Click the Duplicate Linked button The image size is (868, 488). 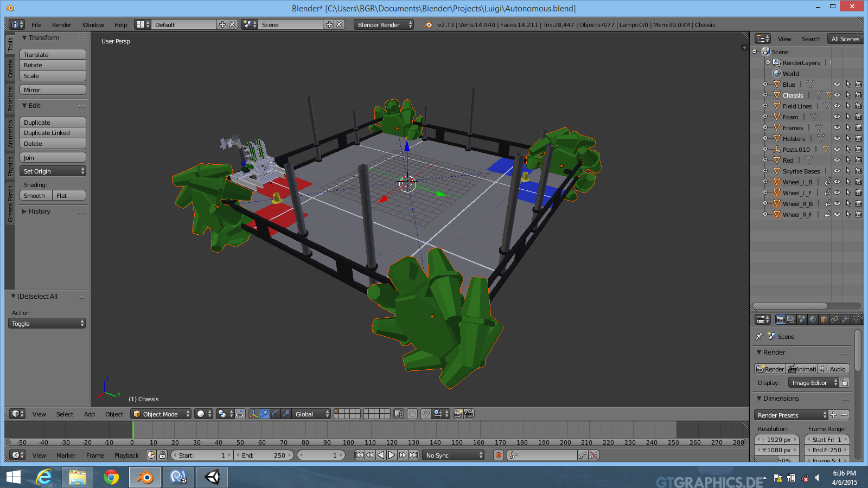pos(53,133)
